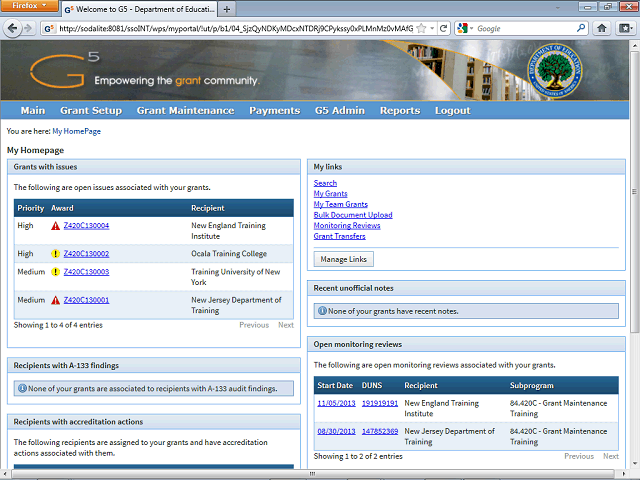The height and width of the screenshot is (480, 640).
Task: Click the Search link in My links
Action: click(x=325, y=183)
